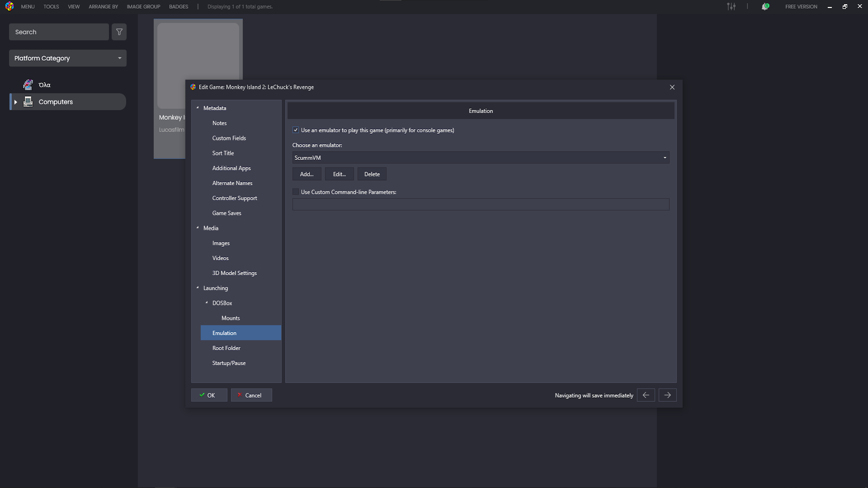The width and height of the screenshot is (868, 488).
Task: Open the Platform Category dropdown
Action: [x=68, y=58]
